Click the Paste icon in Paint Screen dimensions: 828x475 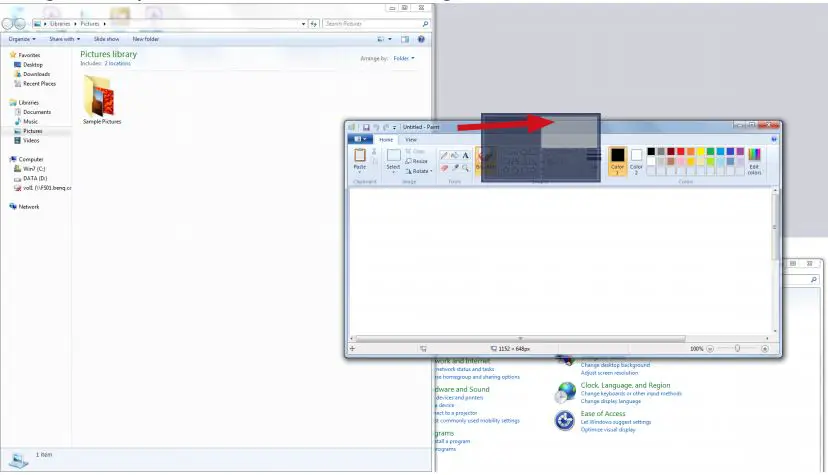(360, 158)
